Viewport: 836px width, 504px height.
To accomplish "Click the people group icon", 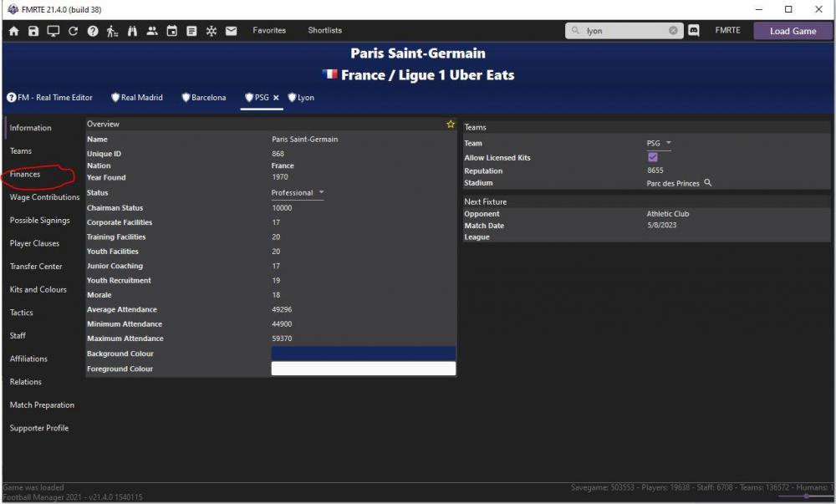I will (152, 31).
